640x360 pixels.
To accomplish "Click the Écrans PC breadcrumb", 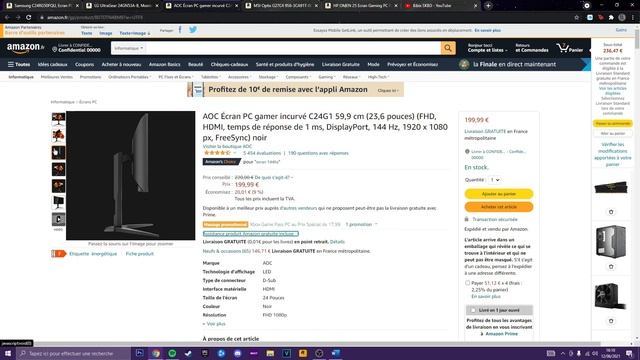I will [x=88, y=102].
